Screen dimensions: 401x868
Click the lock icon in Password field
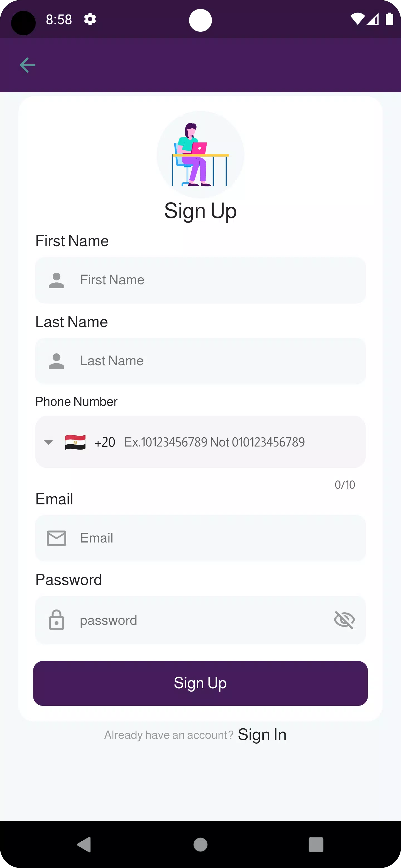[56, 620]
